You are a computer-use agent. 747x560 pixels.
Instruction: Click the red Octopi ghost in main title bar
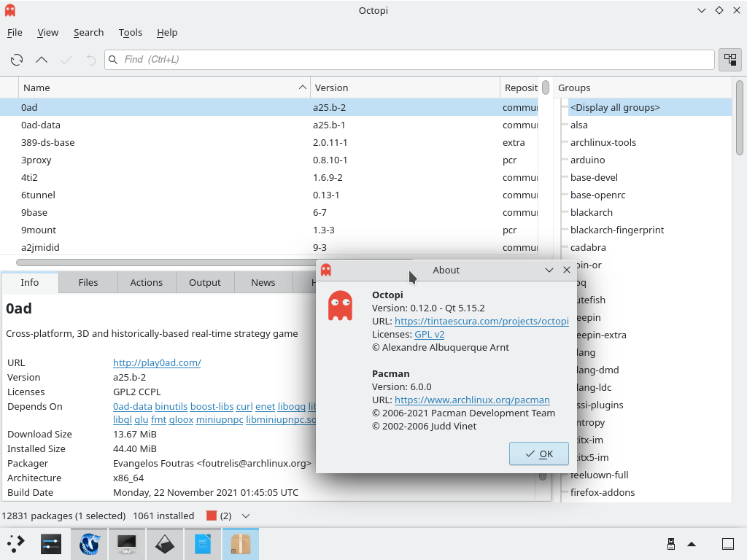pyautogui.click(x=10, y=10)
